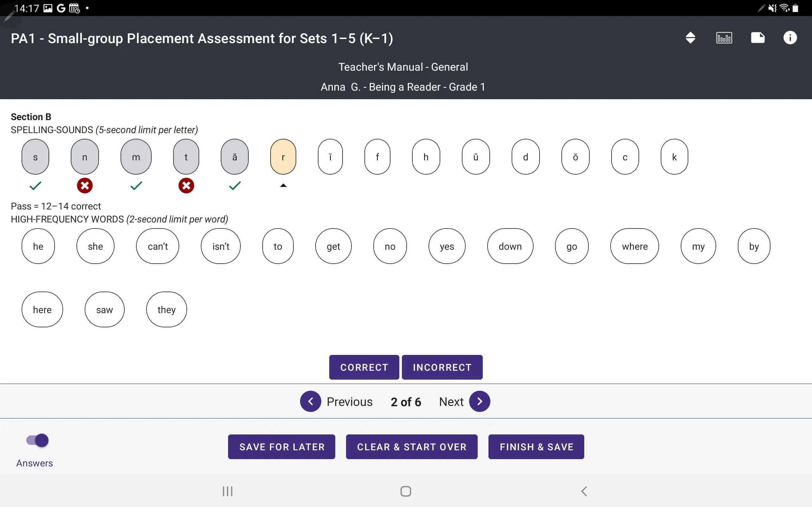
Task: Mark letter r as INCORRECT
Action: [442, 367]
